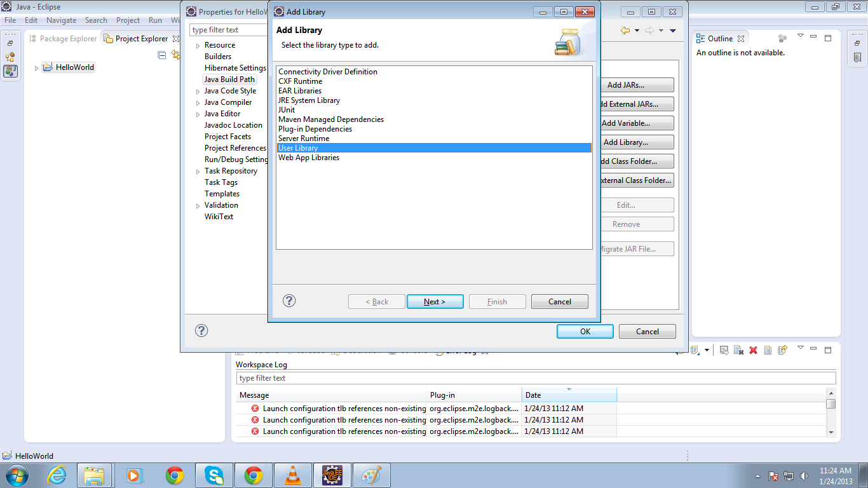Screen dimensions: 868x488
Task: Open Error Log view menu triangle
Action: (801, 348)
